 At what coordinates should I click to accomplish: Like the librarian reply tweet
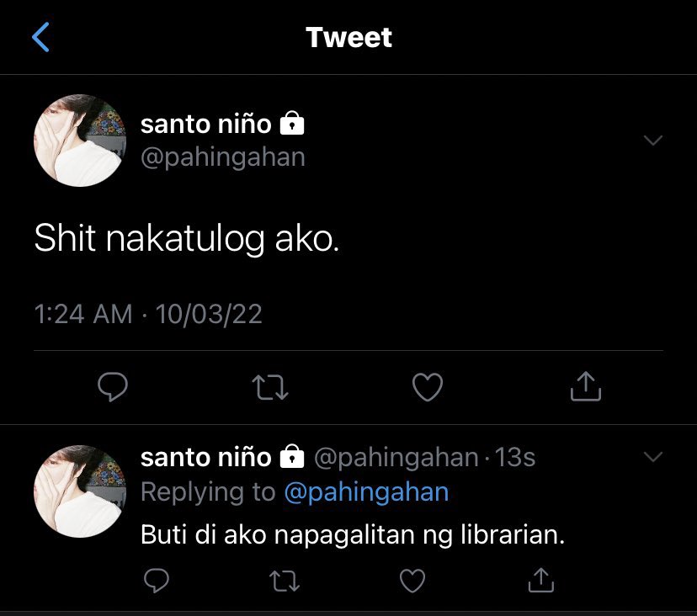tap(412, 581)
